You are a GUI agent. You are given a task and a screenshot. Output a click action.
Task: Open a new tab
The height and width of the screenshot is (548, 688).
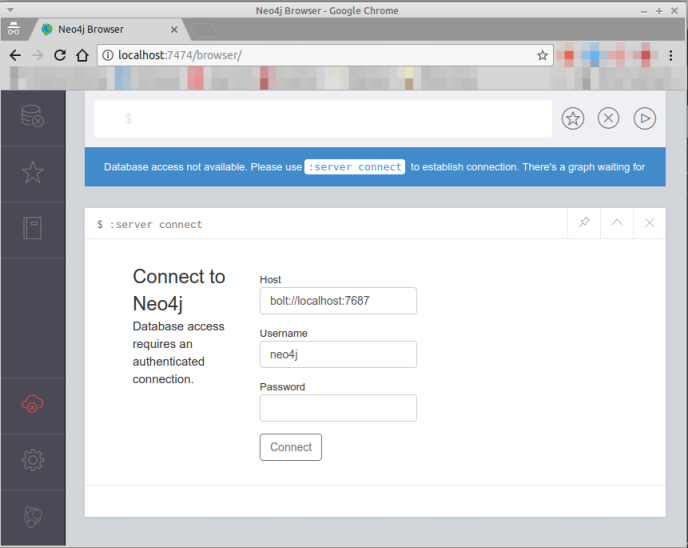coord(204,30)
